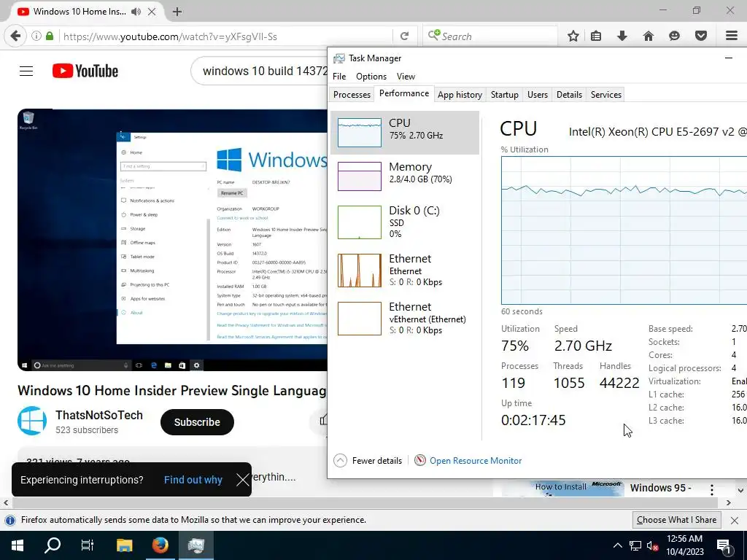Click the YouTube video player

[x=172, y=240]
